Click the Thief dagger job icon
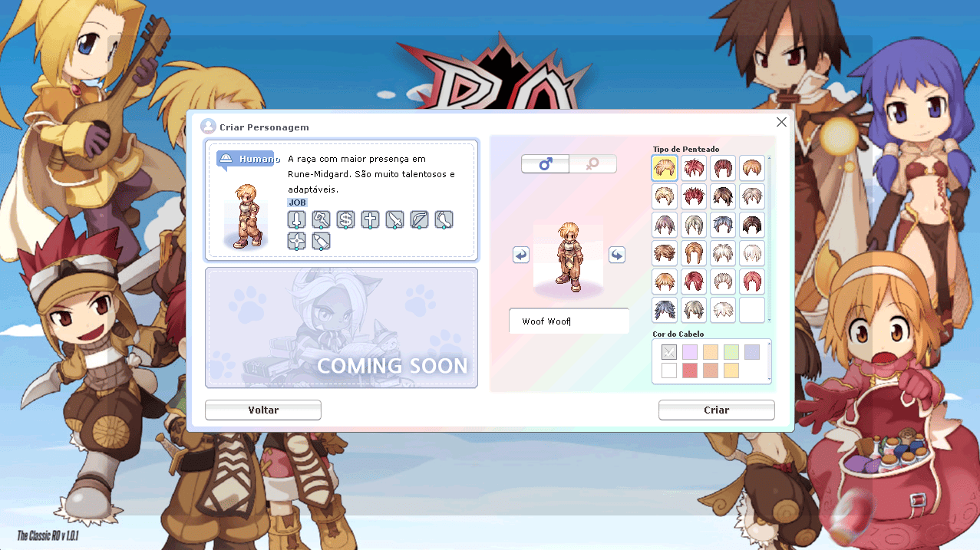This screenshot has width=980, height=550. coord(395,220)
